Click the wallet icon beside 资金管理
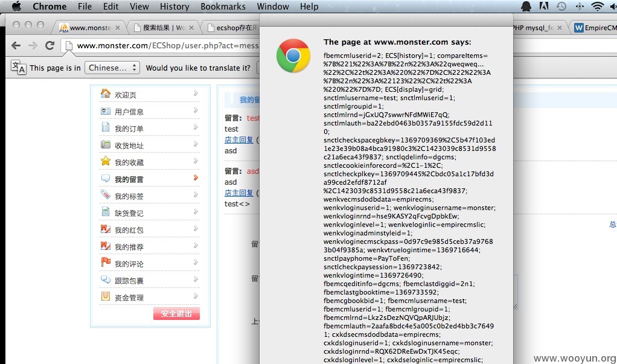 pos(106,296)
